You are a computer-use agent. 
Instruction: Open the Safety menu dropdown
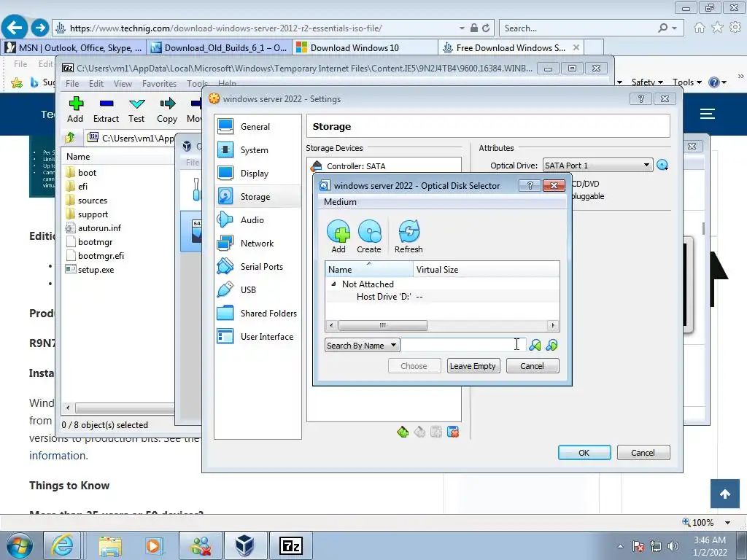click(647, 82)
